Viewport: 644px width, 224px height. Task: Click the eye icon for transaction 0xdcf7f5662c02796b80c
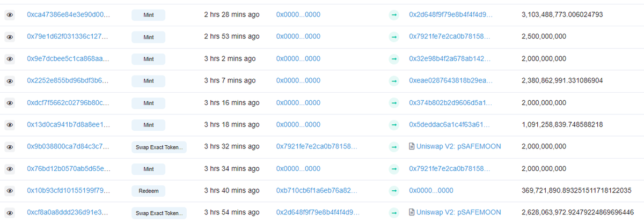[9, 103]
